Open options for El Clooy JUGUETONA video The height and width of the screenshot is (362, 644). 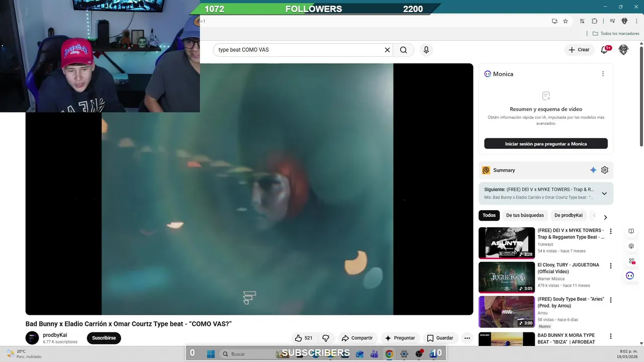611,265
